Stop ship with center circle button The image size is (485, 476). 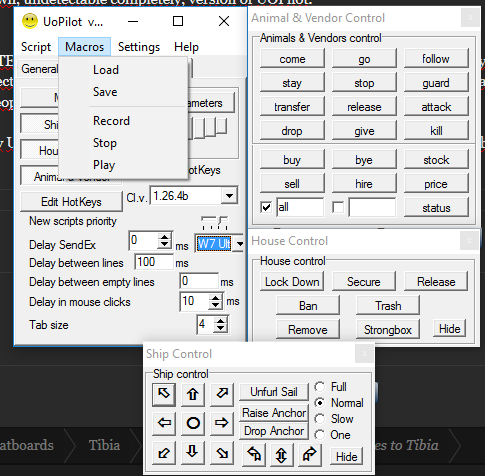(x=193, y=423)
